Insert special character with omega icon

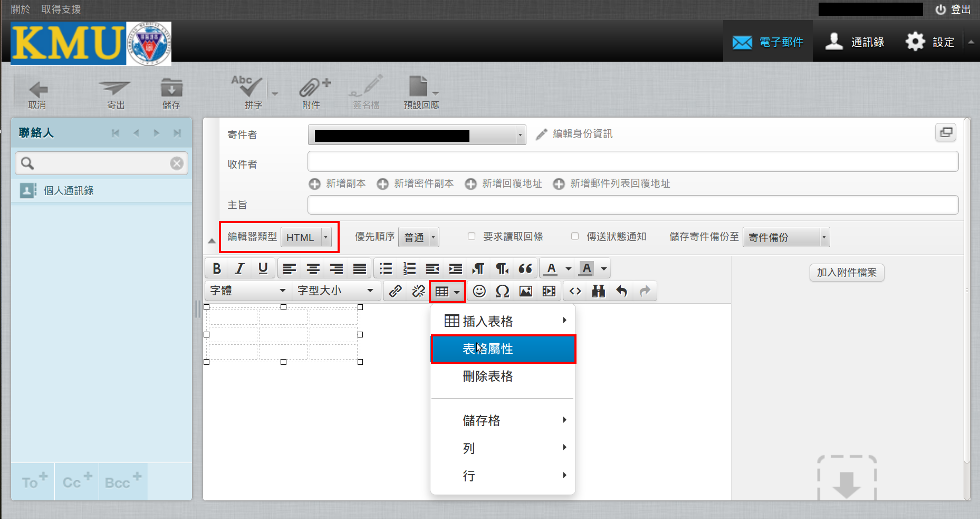click(503, 291)
